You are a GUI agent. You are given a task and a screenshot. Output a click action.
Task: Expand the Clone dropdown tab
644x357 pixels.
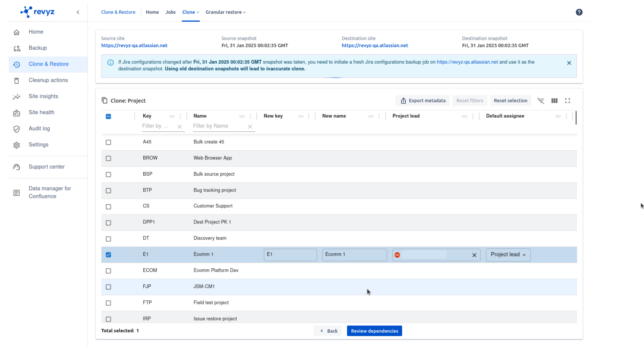point(190,12)
